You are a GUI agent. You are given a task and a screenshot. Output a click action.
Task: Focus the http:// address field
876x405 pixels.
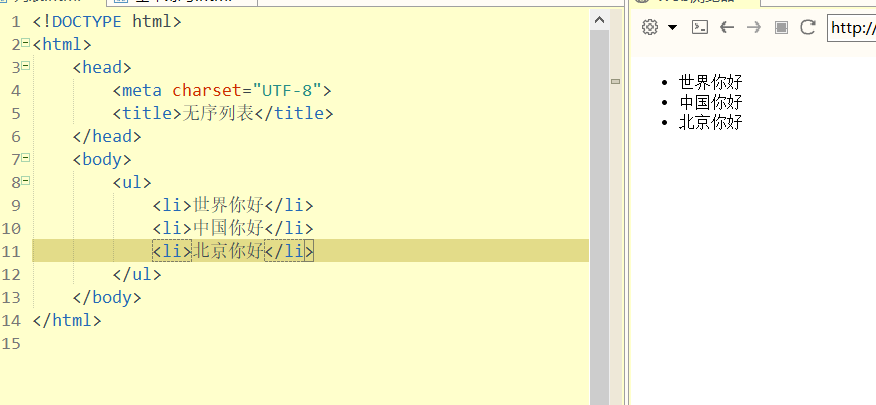click(851, 28)
